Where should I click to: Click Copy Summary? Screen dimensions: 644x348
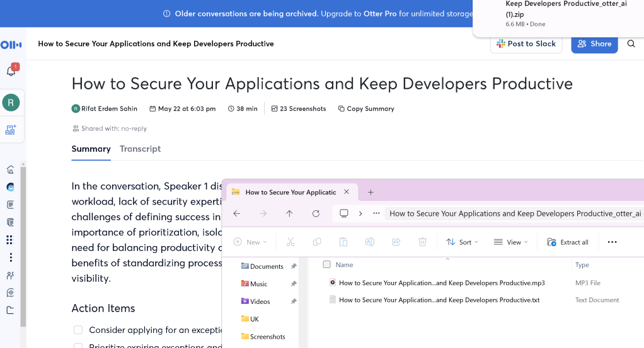click(x=366, y=109)
